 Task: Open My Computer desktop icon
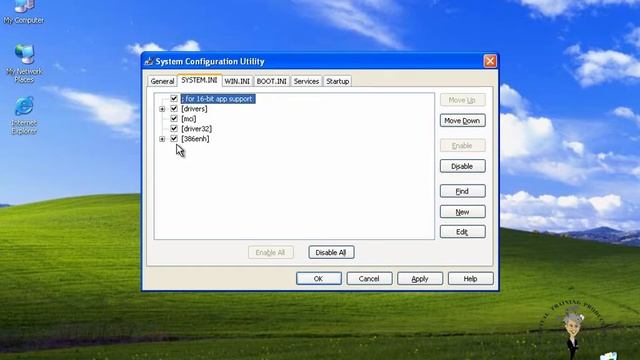(x=24, y=12)
